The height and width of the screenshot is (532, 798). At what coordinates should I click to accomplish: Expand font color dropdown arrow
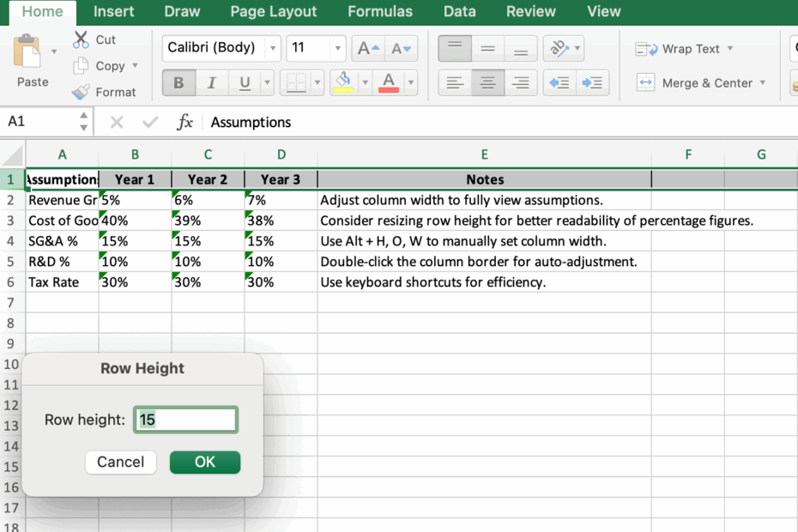[x=411, y=82]
